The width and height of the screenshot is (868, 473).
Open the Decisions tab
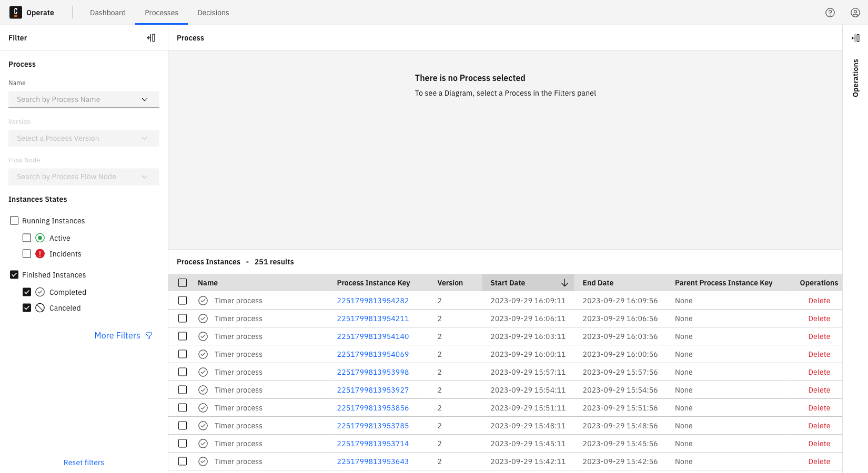click(213, 13)
